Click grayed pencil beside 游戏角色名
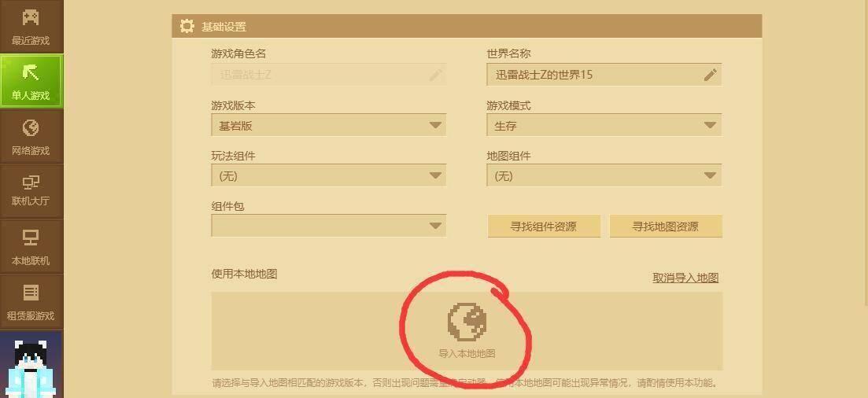Viewport: 868px width, 398px height. (x=436, y=75)
